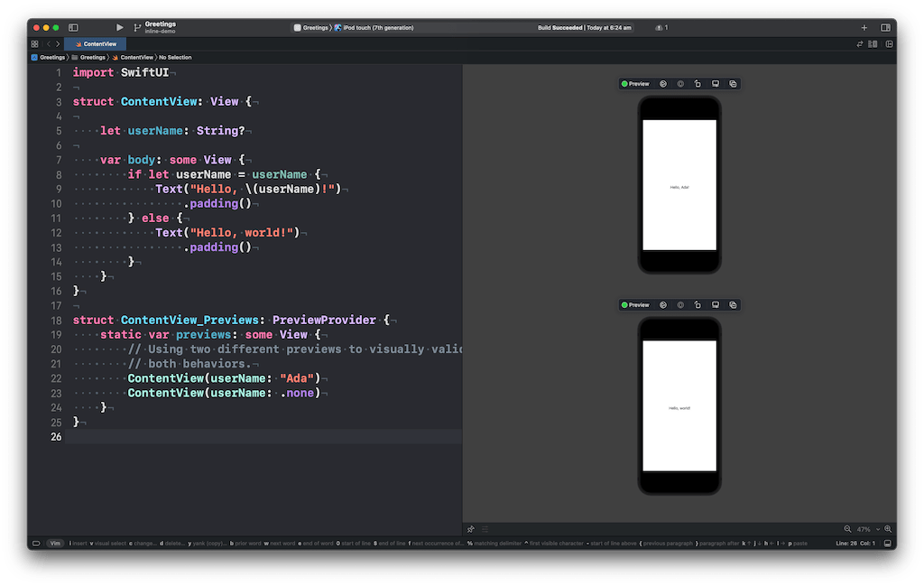The height and width of the screenshot is (586, 924).
Task: Toggle the code review (compare) editor mode
Action: coord(860,42)
